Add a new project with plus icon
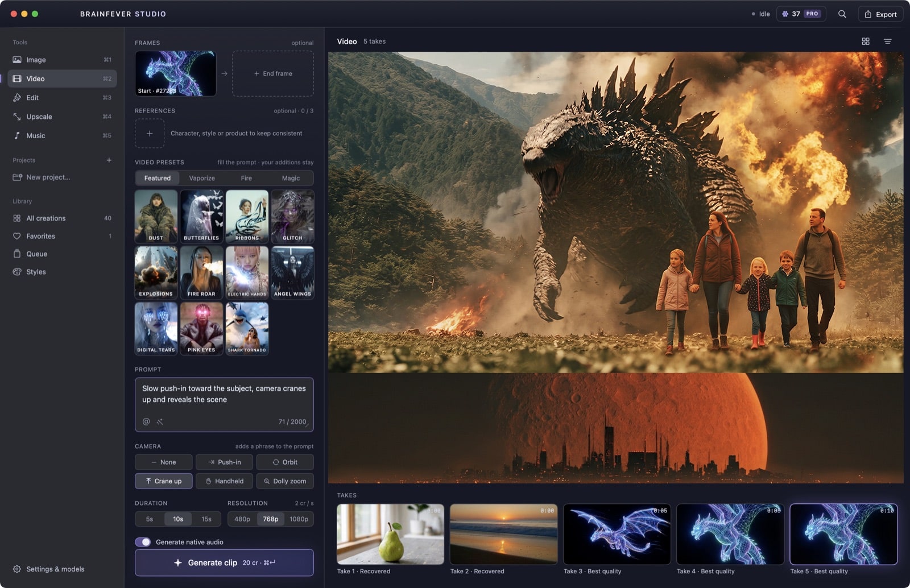 (x=109, y=160)
